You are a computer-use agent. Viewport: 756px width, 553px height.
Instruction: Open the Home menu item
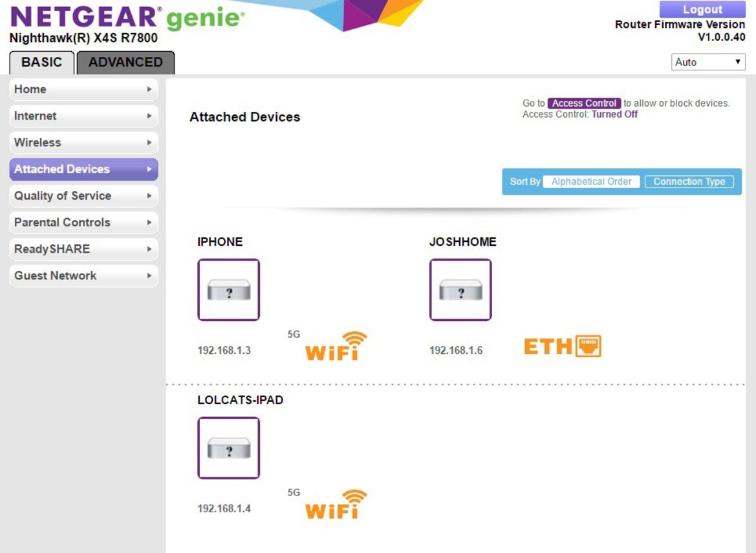point(84,89)
